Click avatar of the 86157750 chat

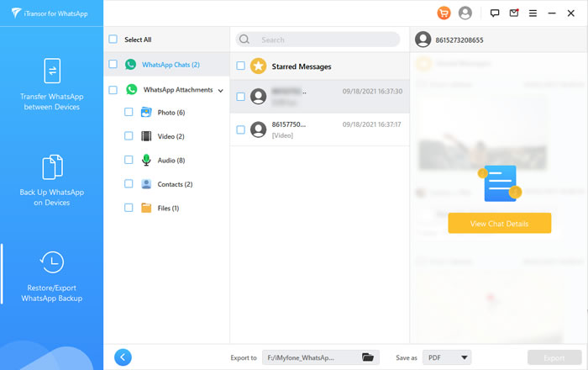click(x=258, y=129)
